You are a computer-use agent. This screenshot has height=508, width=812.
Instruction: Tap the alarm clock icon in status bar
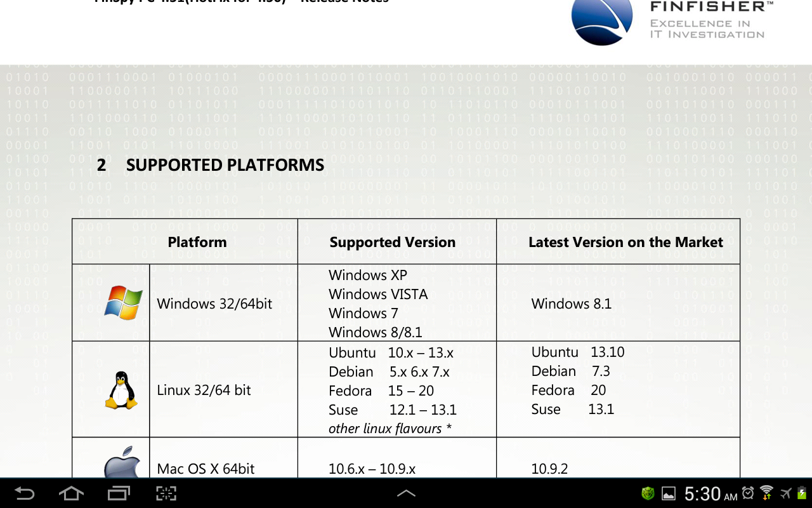[x=747, y=493]
